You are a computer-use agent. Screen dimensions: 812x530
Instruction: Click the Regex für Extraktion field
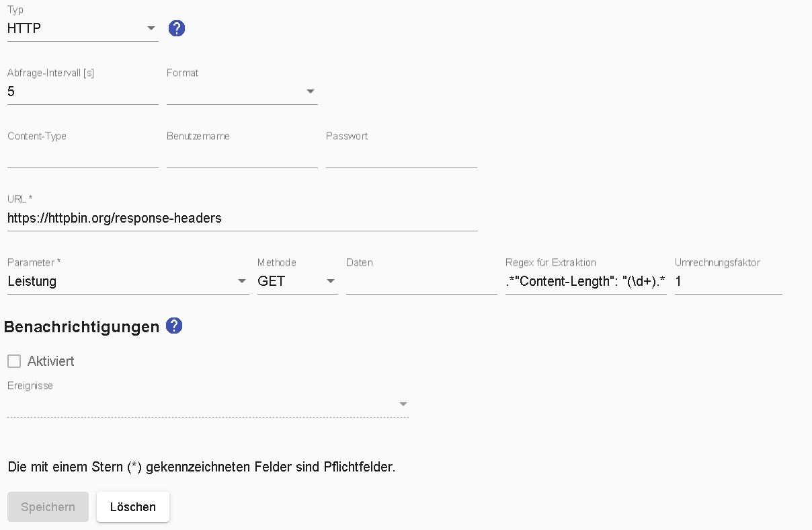click(585, 282)
